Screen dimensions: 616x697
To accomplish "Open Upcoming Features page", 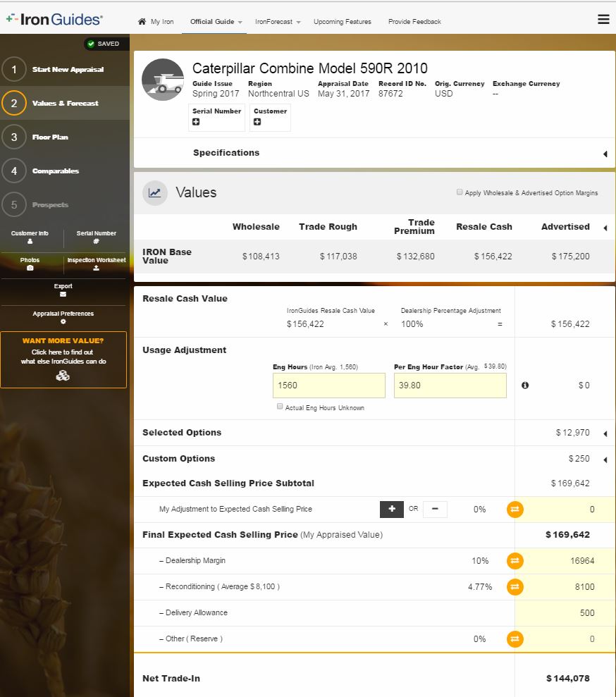I will 343,21.
